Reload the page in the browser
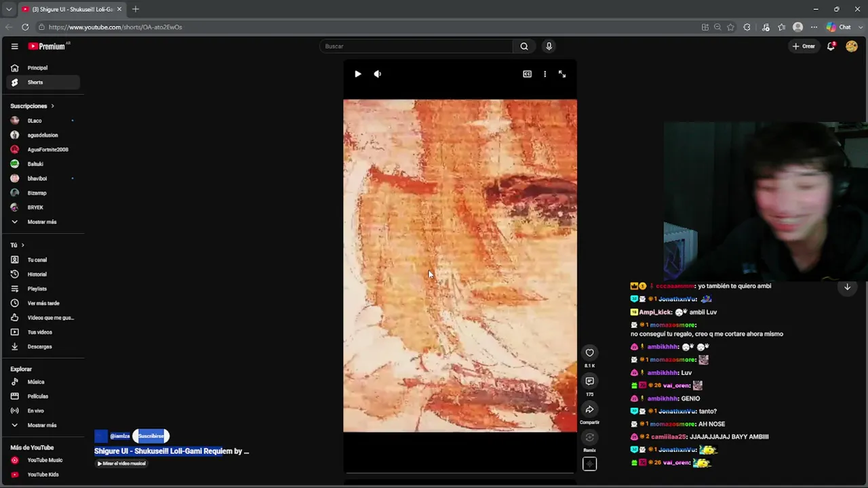The image size is (868, 488). [x=25, y=27]
